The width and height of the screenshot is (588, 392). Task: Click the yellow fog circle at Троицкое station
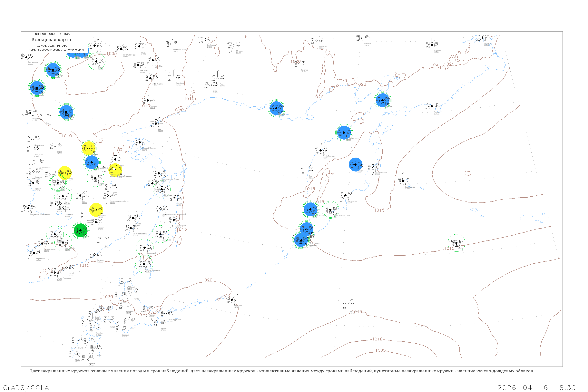[x=96, y=210]
